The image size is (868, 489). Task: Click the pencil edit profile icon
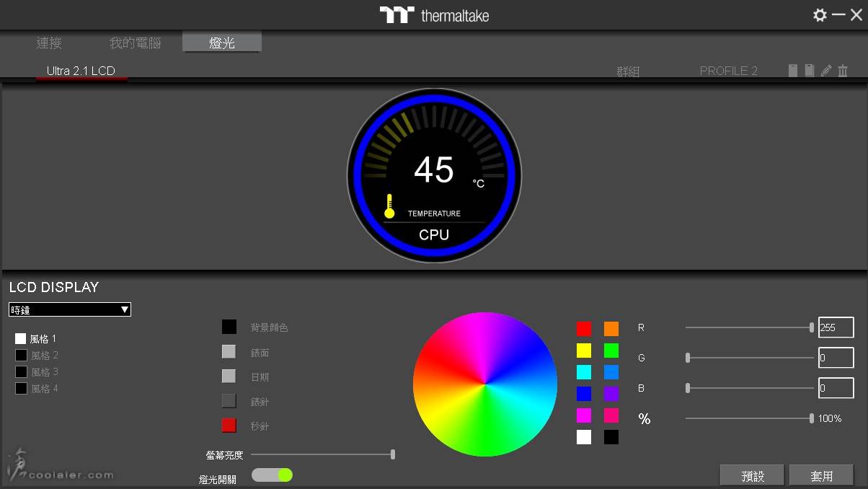[x=826, y=70]
